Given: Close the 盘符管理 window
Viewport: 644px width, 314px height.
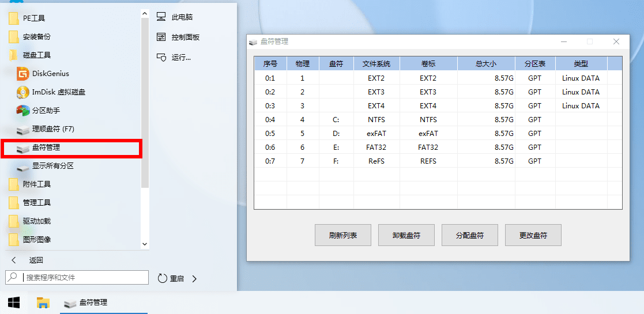Looking at the screenshot, I should pos(616,41).
